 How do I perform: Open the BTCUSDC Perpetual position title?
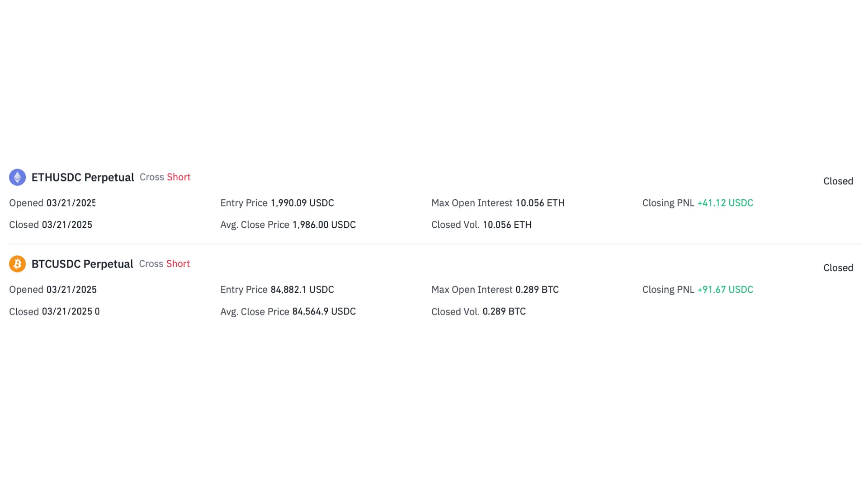click(x=82, y=264)
